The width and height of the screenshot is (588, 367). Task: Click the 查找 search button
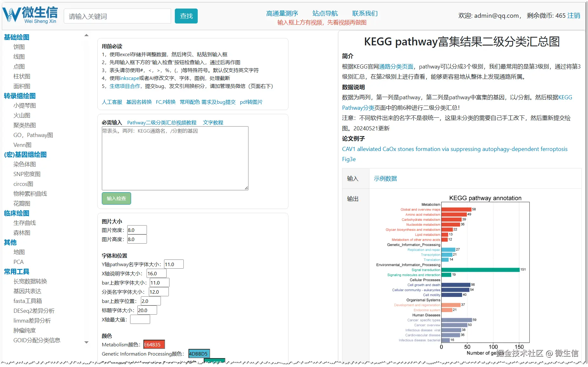click(186, 16)
